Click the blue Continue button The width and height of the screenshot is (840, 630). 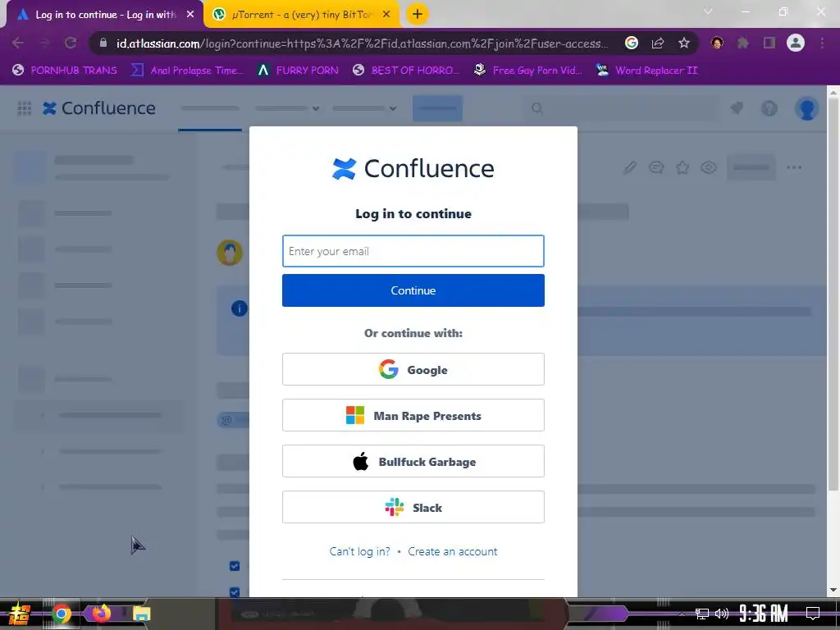(413, 290)
